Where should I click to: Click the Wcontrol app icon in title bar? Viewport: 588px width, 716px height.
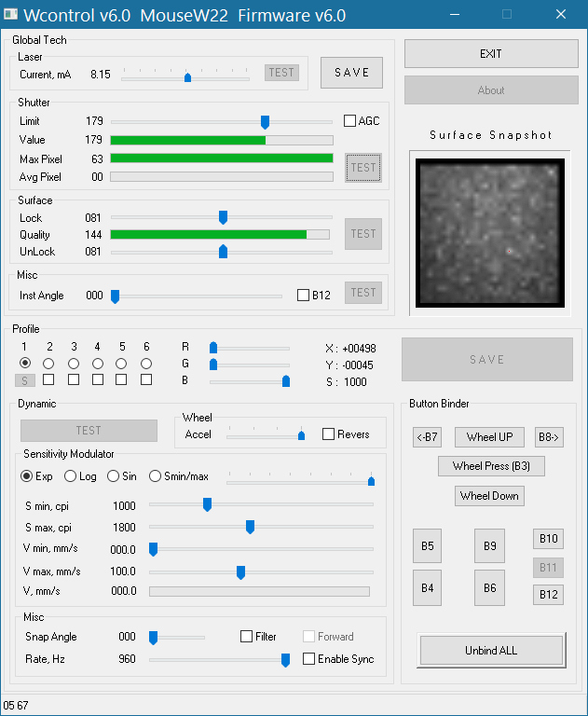(x=10, y=14)
